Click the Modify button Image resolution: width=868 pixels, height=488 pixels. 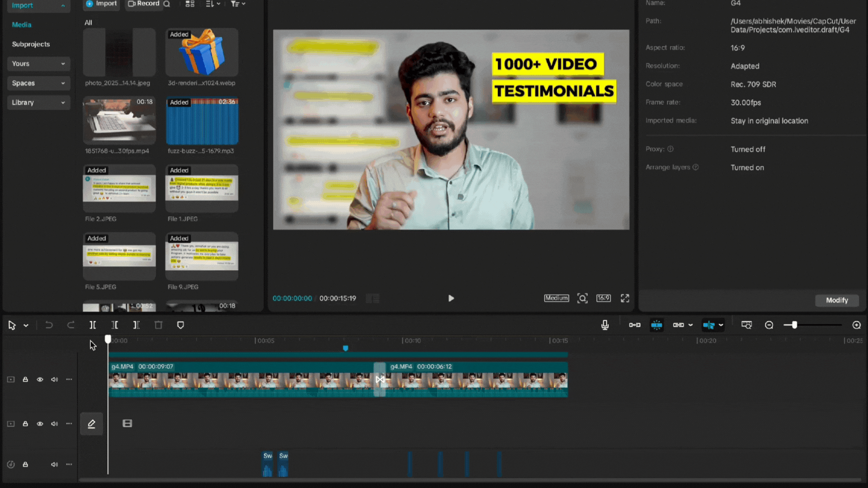pos(837,300)
